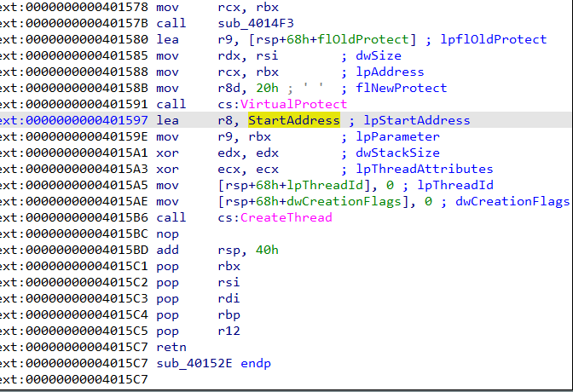Click the trailing lpThreadId comment

click(455, 185)
